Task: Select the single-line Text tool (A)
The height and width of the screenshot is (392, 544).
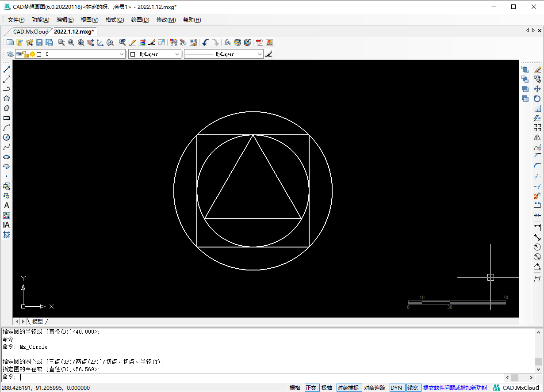Action: [x=7, y=206]
